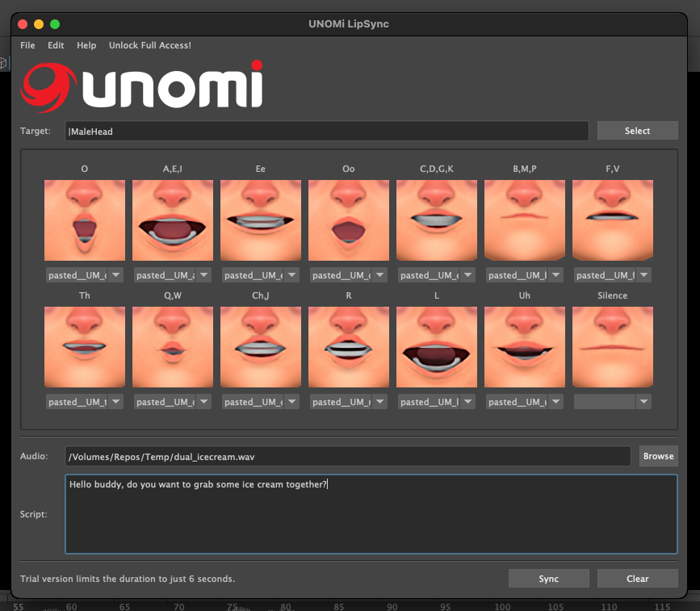This screenshot has height=611, width=700.
Task: Click inside the Script text area
Action: point(371,513)
